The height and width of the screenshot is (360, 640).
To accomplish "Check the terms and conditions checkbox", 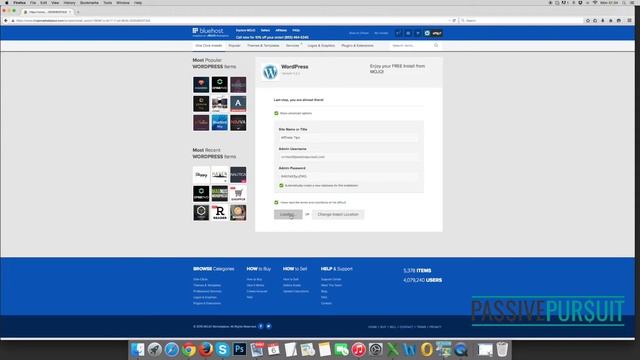I will tap(276, 202).
